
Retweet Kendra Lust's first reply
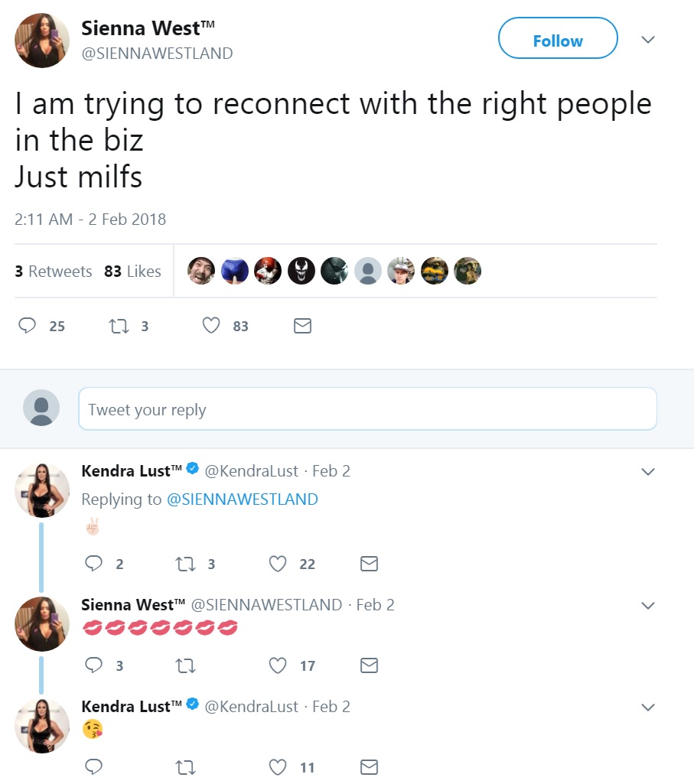coord(185,564)
